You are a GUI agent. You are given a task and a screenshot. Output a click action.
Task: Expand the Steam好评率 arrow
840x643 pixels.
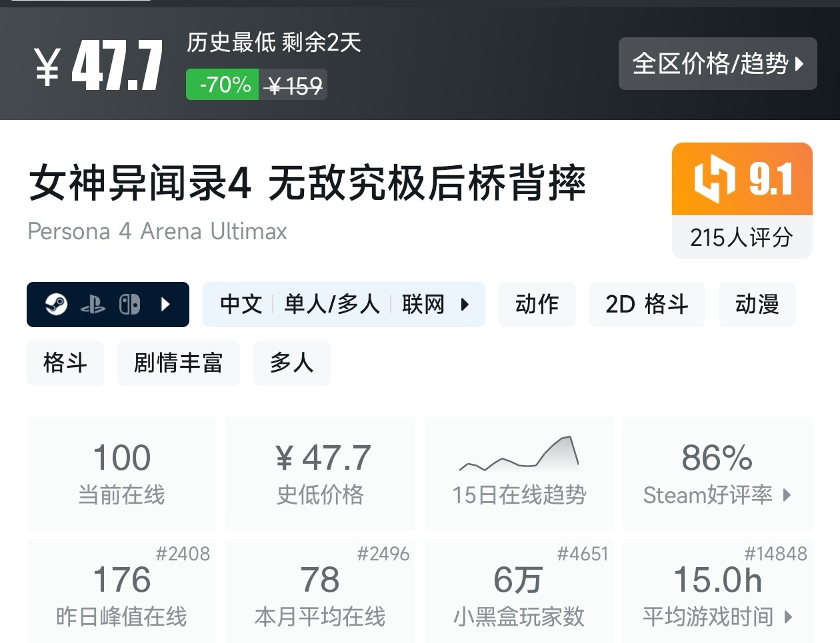pyautogui.click(x=787, y=495)
